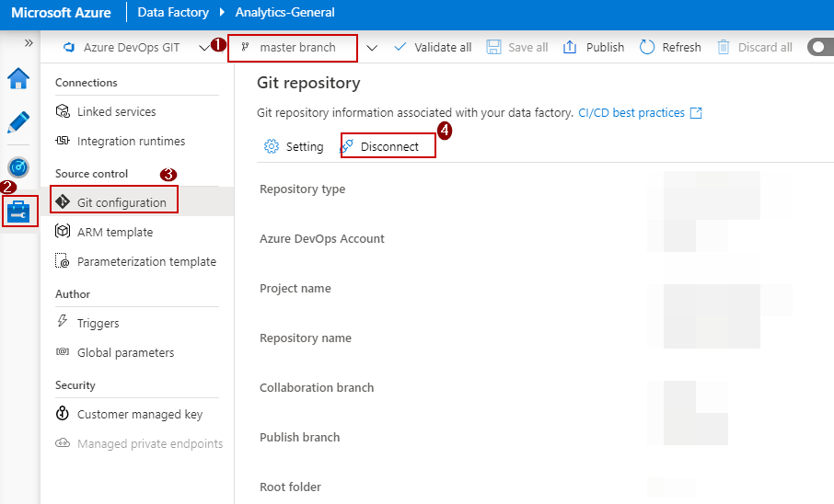Click the ARM template cube icon
834x504 pixels.
tap(63, 231)
